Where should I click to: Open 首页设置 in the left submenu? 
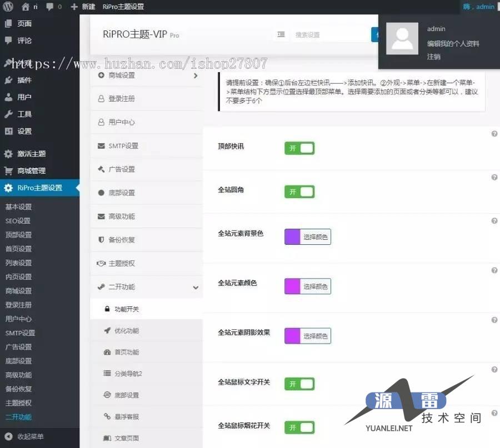(18, 249)
